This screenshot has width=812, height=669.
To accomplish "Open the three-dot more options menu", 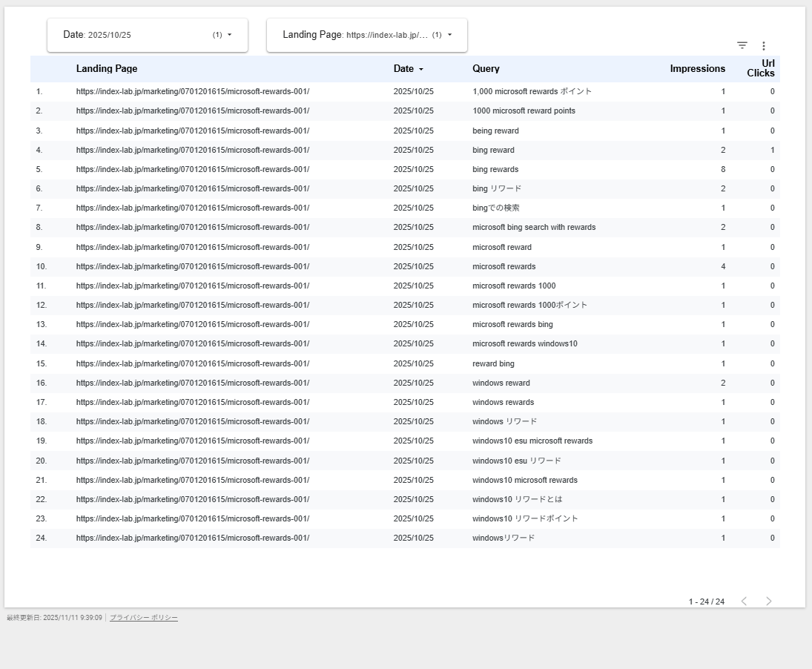I will [764, 46].
